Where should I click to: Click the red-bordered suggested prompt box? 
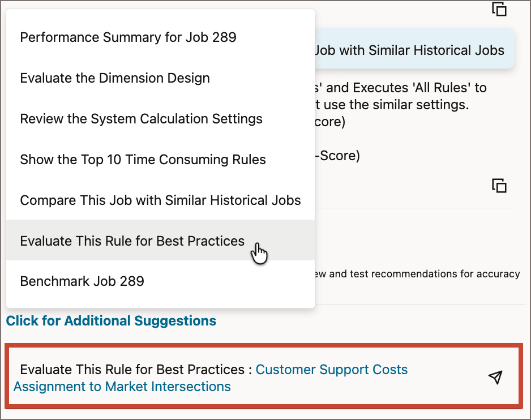(x=264, y=377)
